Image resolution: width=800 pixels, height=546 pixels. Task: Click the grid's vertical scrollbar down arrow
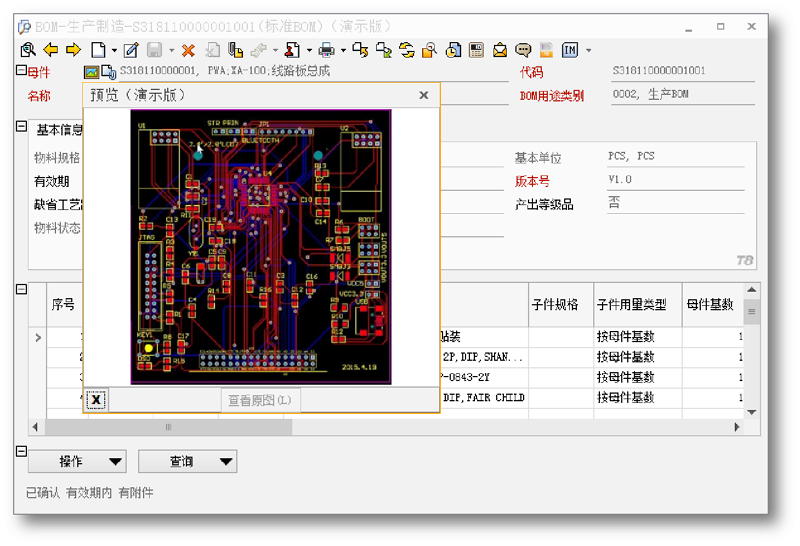pyautogui.click(x=752, y=412)
